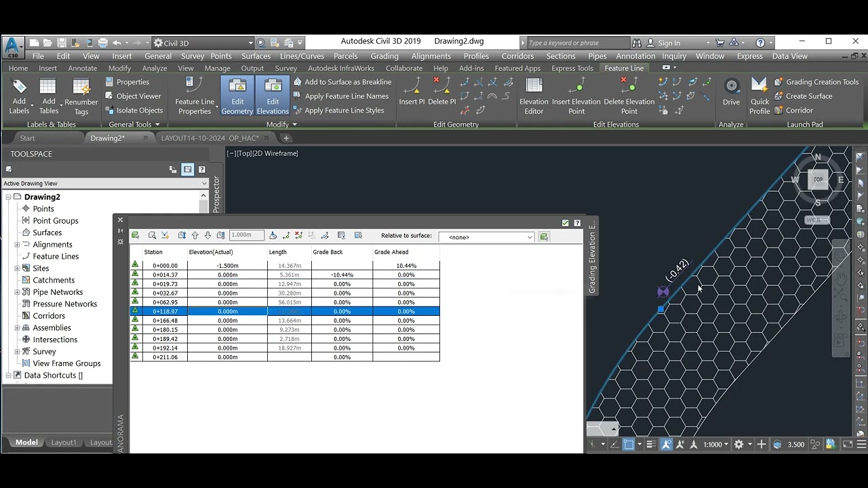Expand the Sites tree node
This screenshot has width=868, height=488.
(x=18, y=268)
